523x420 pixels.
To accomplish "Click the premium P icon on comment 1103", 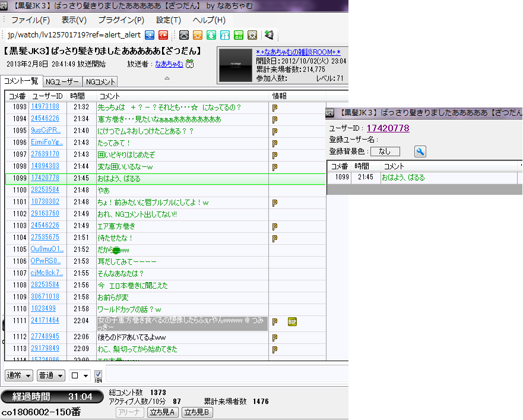I will click(275, 227).
